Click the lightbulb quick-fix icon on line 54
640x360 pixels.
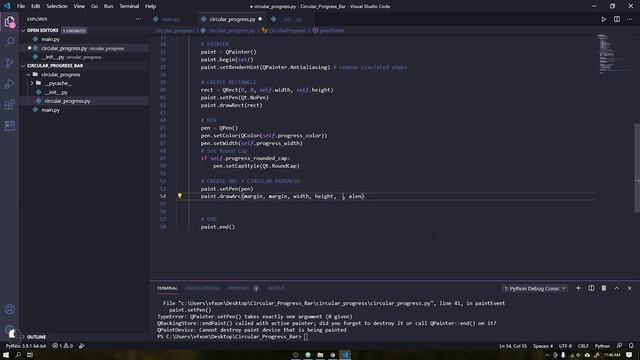click(180, 196)
